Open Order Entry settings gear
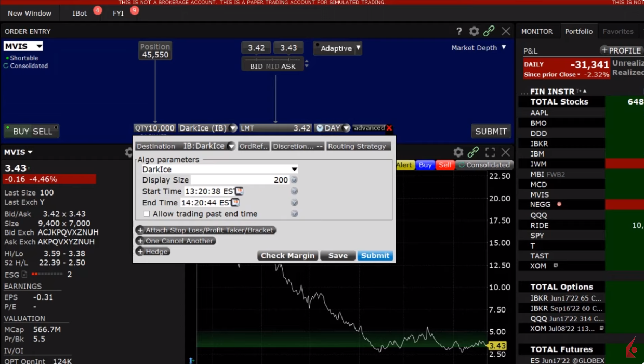Image resolution: width=644 pixels, height=364 pixels. pyautogui.click(x=474, y=31)
